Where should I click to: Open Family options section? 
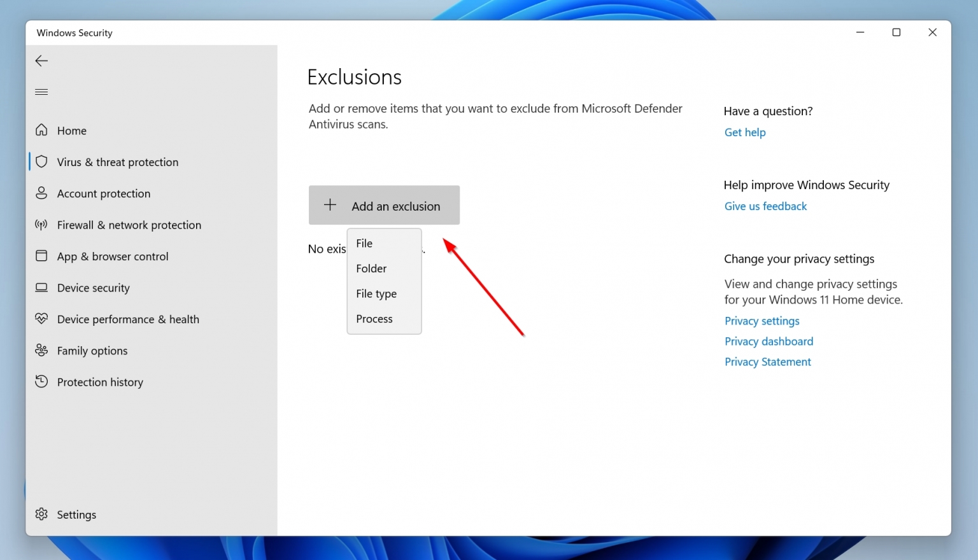coord(92,351)
